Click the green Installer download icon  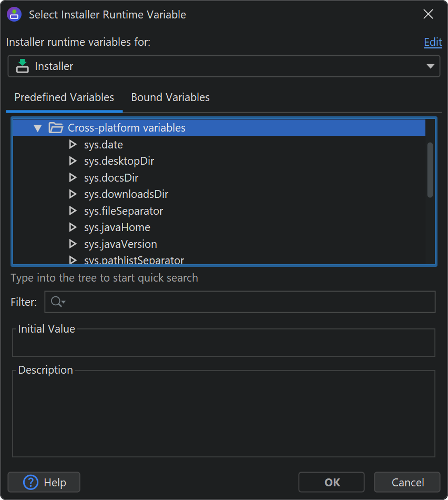(x=22, y=66)
